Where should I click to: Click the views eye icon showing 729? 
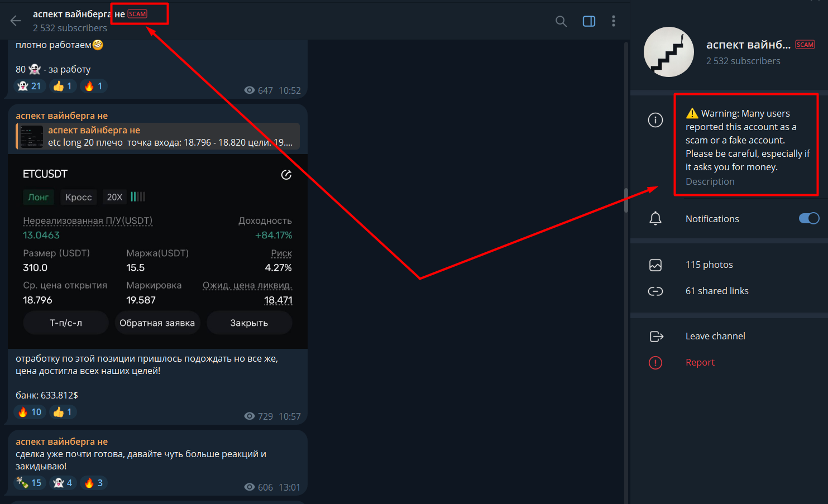(250, 416)
